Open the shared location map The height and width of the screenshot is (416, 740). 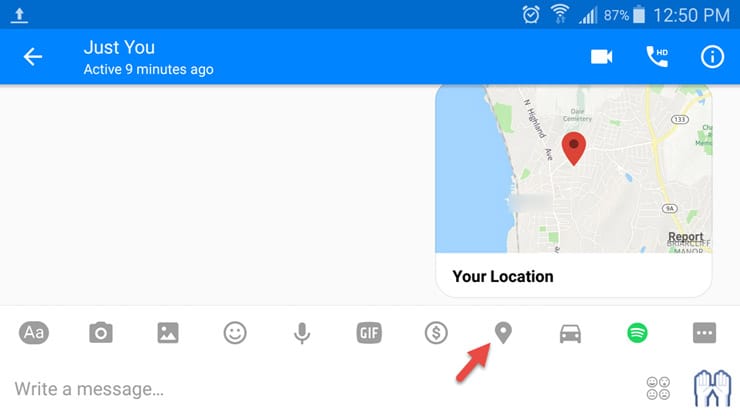[573, 191]
